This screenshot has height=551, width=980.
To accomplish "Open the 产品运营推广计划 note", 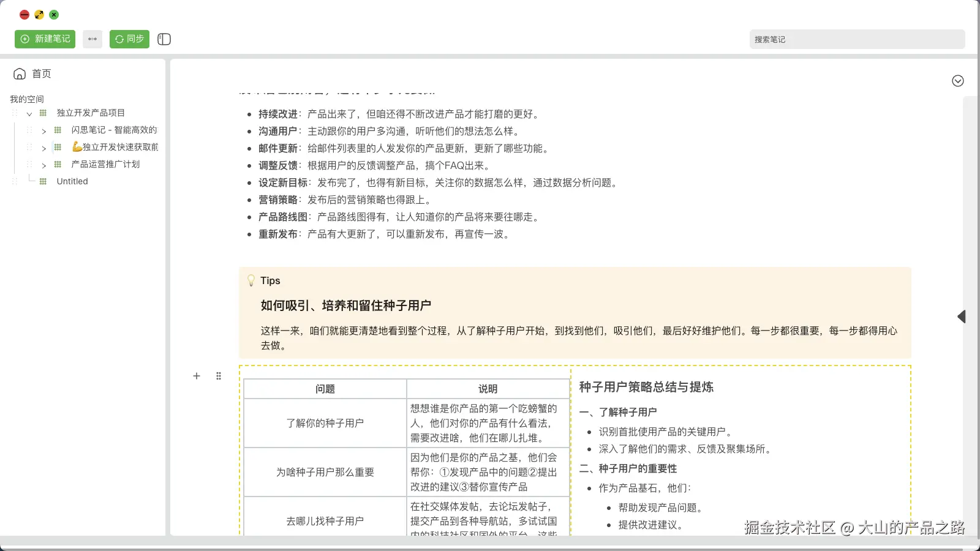I will click(105, 164).
